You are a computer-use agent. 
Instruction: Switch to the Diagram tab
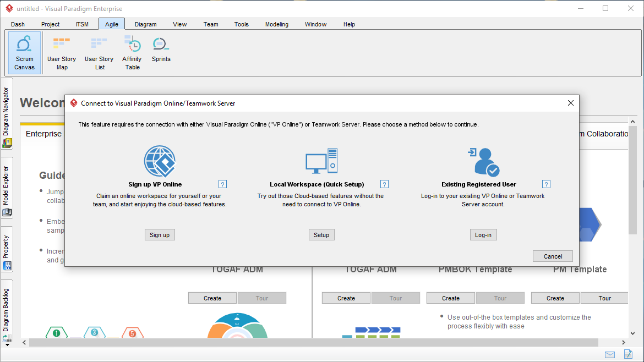[x=146, y=24]
